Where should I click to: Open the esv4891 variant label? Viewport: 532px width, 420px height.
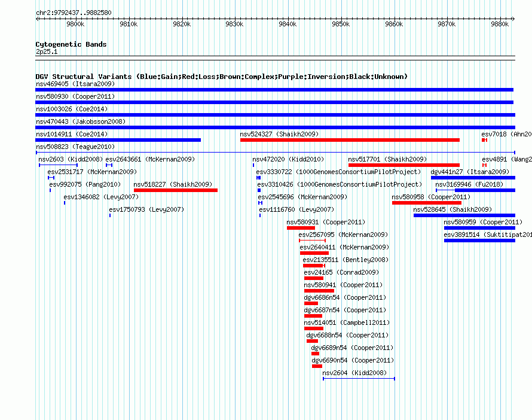tap(507, 159)
